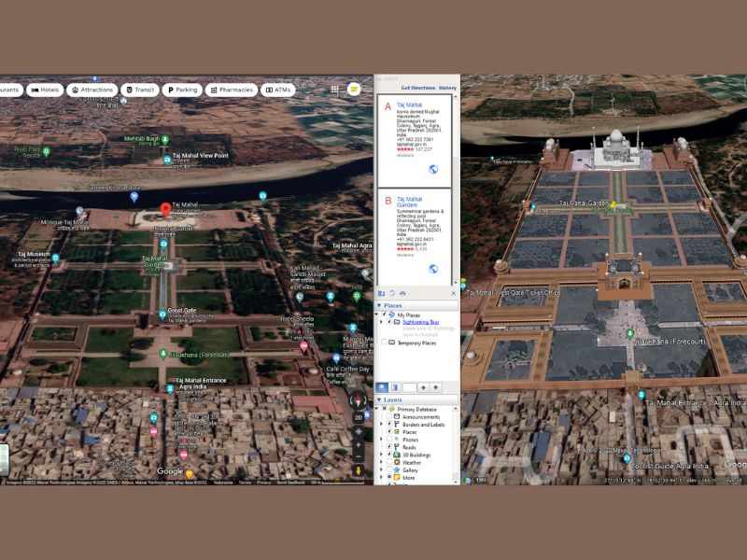The height and width of the screenshot is (560, 747).
Task: Collapse the My Places tree node
Action: click(x=377, y=315)
